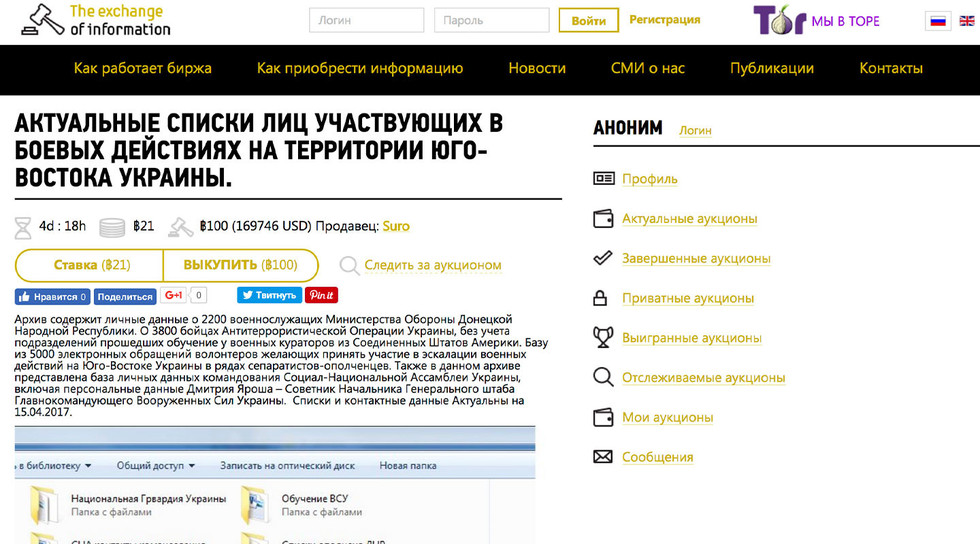Like the page with Нравится button
This screenshot has height=544, width=980.
pyautogui.click(x=52, y=296)
